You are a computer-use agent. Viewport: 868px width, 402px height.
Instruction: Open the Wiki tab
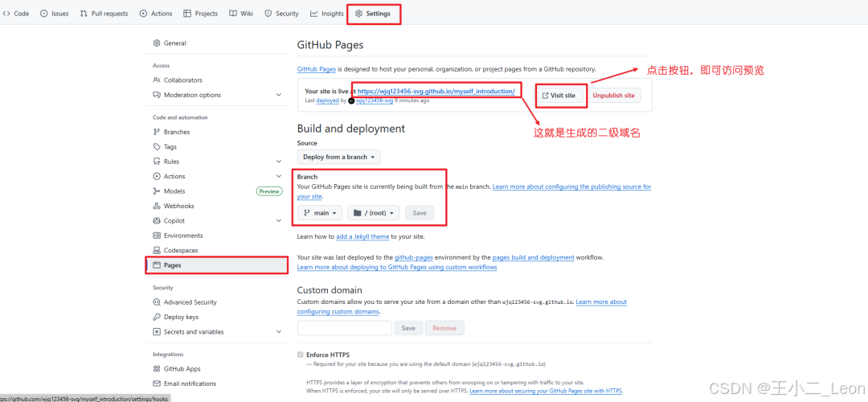point(241,14)
